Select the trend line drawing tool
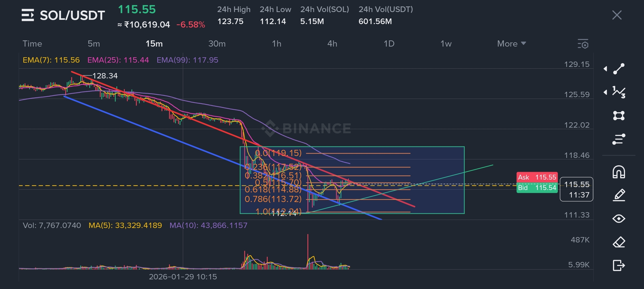 coord(619,69)
